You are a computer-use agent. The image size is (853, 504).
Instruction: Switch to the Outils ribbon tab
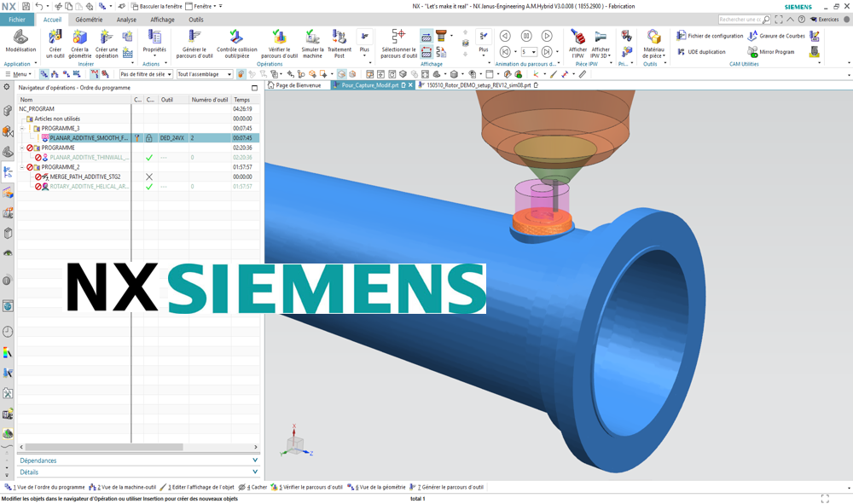click(x=196, y=20)
